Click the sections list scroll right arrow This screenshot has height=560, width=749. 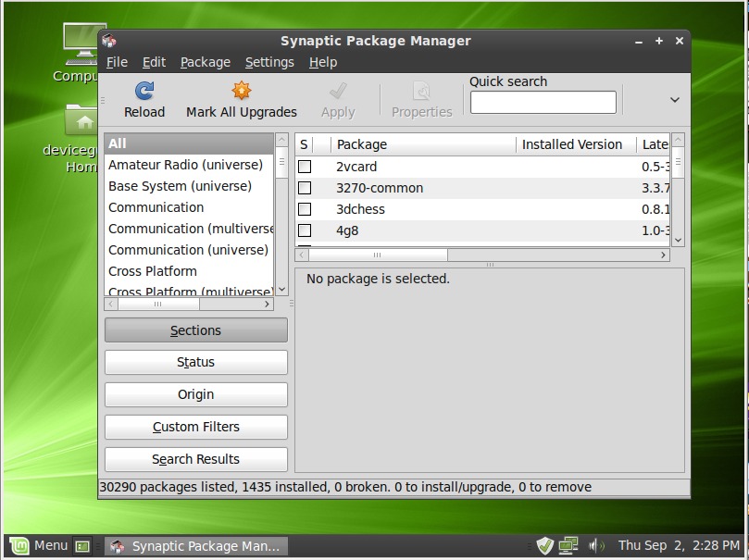[x=267, y=305]
